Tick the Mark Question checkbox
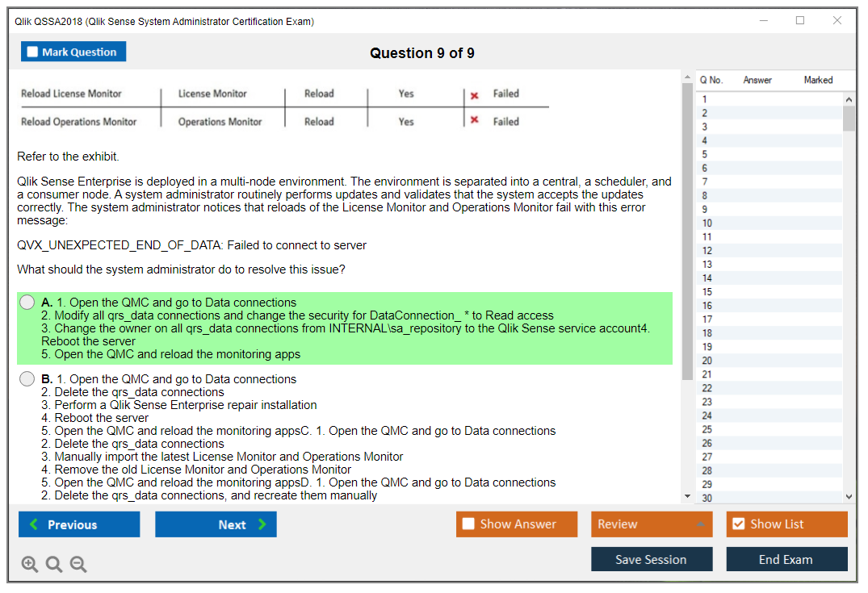 coord(33,52)
